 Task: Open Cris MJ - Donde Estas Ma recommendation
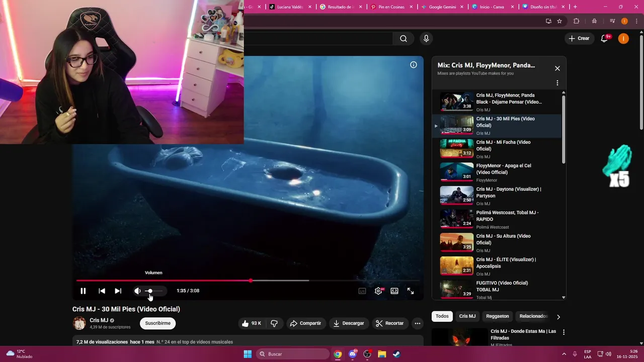coord(523,335)
